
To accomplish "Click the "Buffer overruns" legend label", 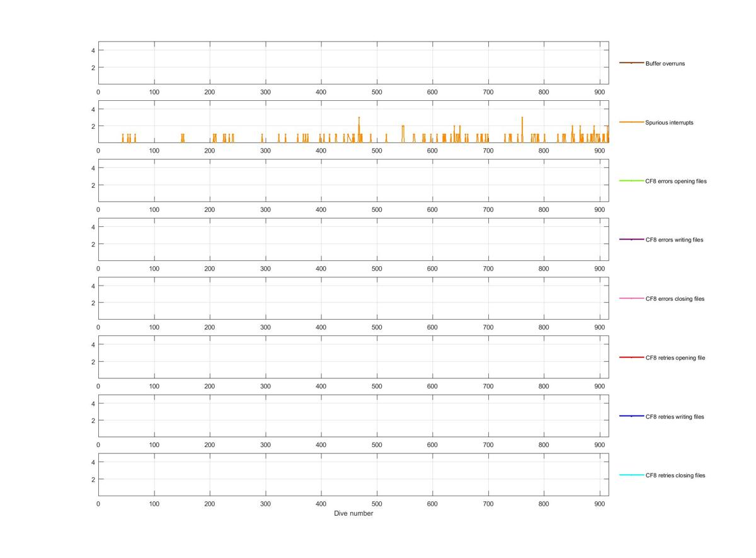I will point(665,64).
